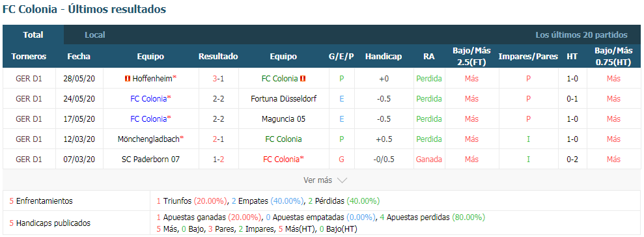Open the Mönchengladbach team link
This screenshot has height=237, width=644.
coord(148,139)
